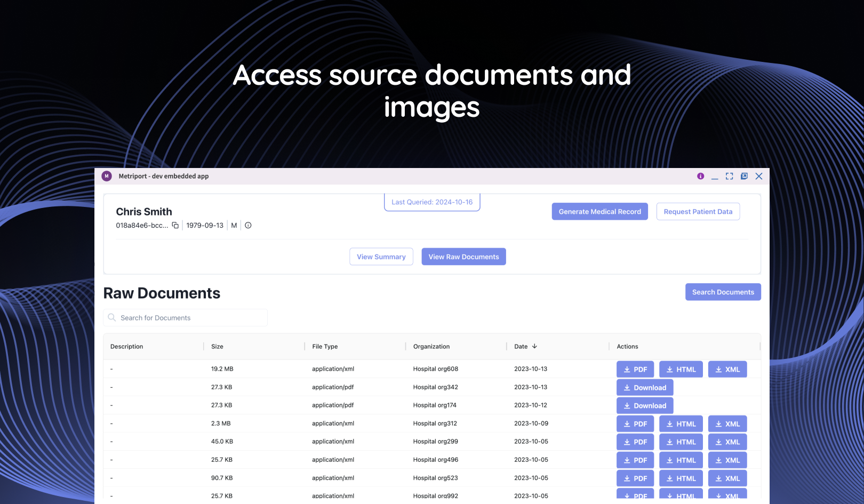Download PDF for Hospital org608
Screen dimensions: 864x504
click(x=635, y=369)
